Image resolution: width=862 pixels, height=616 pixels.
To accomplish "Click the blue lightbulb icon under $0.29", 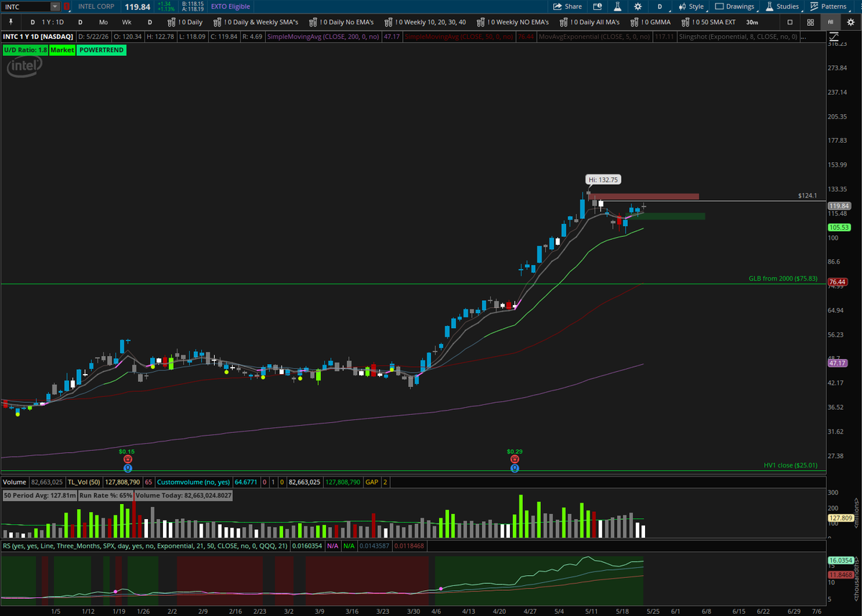I will tap(514, 468).
